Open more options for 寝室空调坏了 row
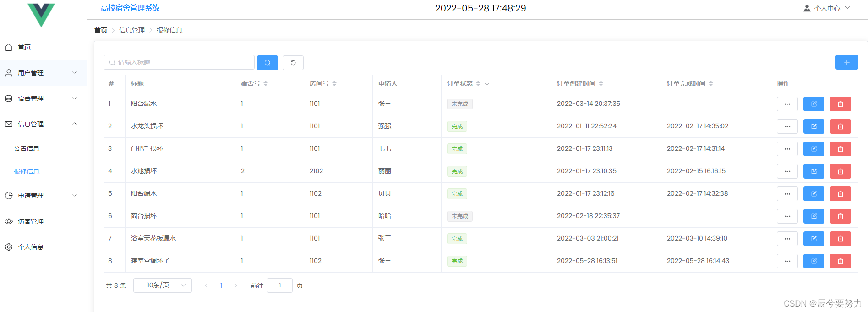Viewport: 868px width, 312px height. click(x=787, y=261)
